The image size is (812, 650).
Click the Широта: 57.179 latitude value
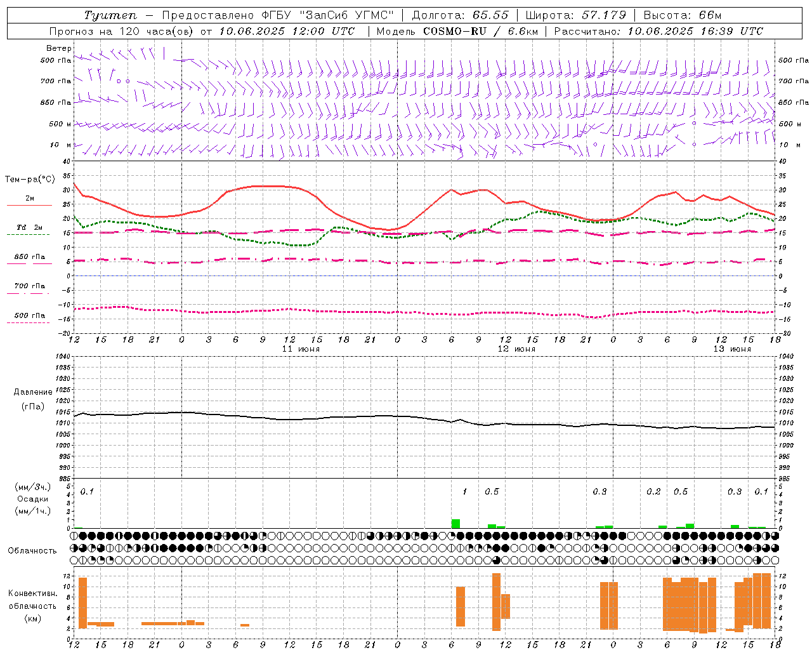(x=576, y=15)
